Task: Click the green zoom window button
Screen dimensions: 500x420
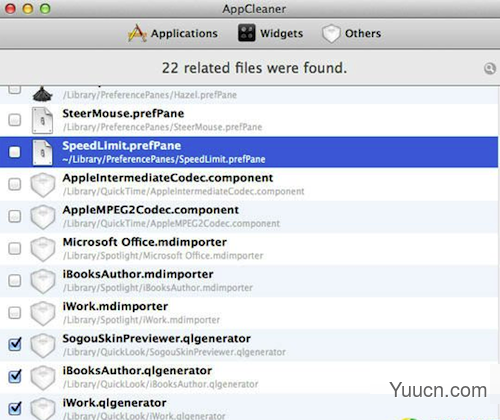Action: [45, 8]
